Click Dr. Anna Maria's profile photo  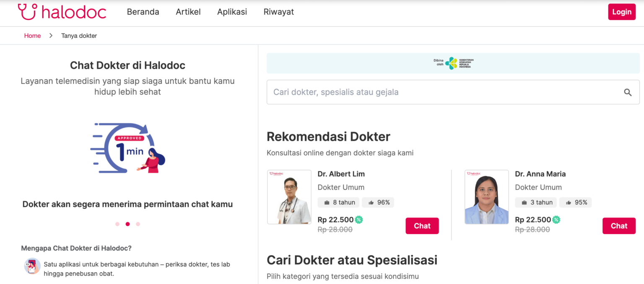(486, 197)
